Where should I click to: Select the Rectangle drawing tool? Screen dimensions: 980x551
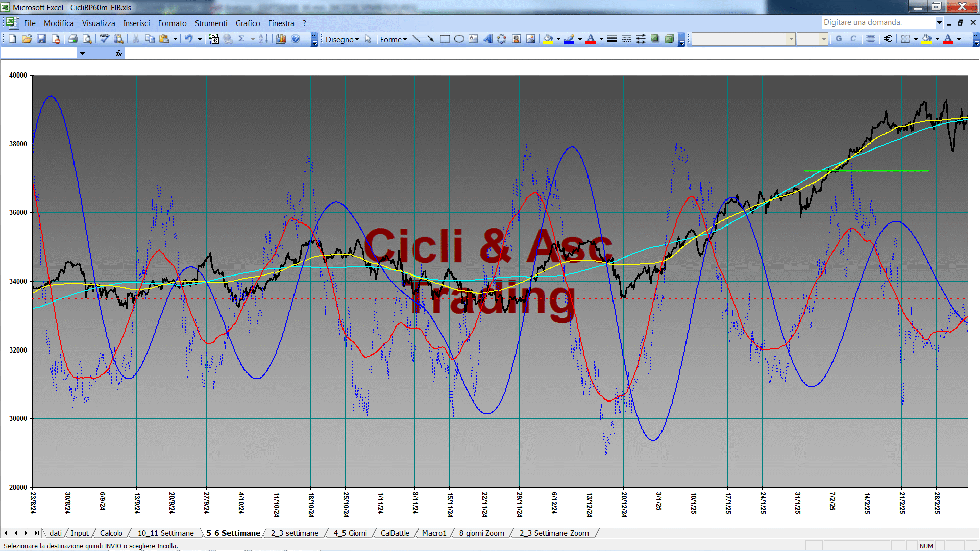point(445,39)
